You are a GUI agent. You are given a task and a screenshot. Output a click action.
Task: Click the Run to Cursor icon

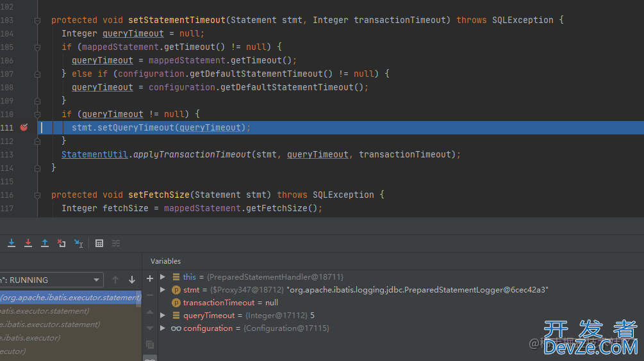coord(78,243)
